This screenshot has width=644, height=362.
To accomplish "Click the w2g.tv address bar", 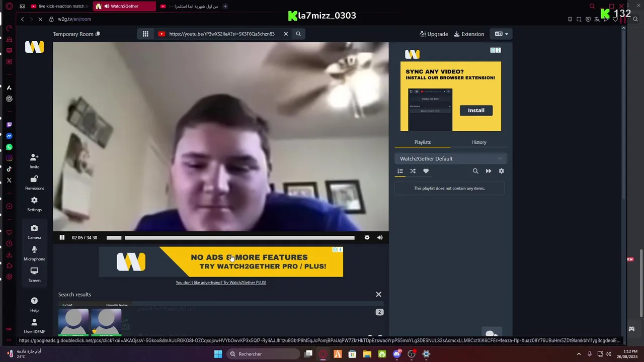I will (x=74, y=19).
